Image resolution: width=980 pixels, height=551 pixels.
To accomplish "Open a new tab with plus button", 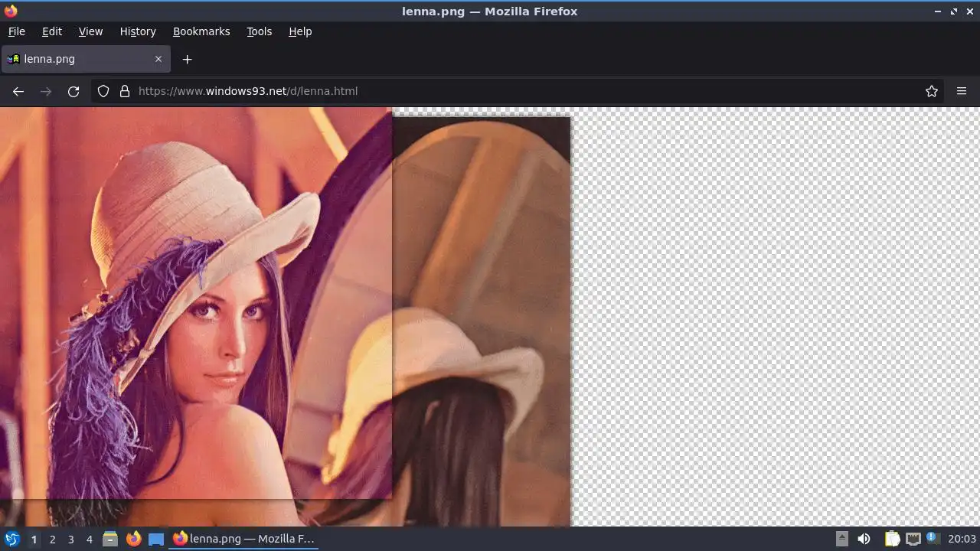I will (187, 59).
